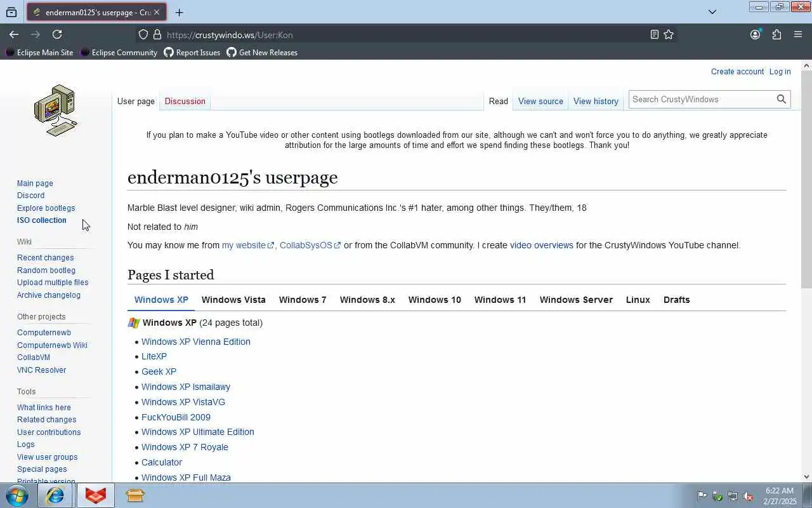Click the site security padlock icon
The height and width of the screenshot is (508, 812).
tap(157, 34)
